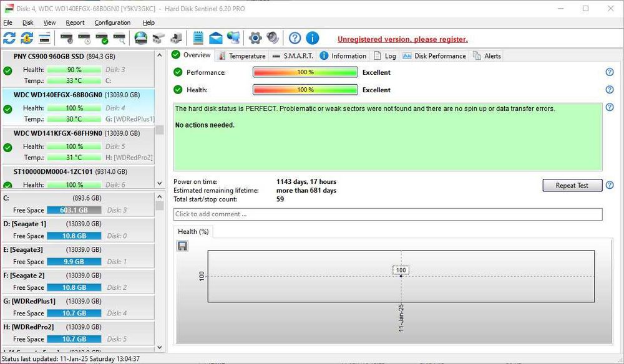Viewport: 624px width, 364px height.
Task: Click the C: free space 603.1 GB bar
Action: 74,210
